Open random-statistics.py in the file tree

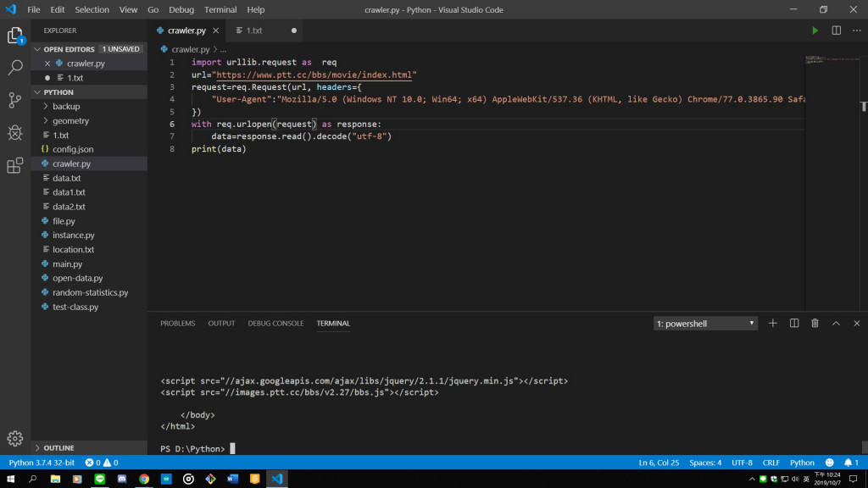(88, 292)
